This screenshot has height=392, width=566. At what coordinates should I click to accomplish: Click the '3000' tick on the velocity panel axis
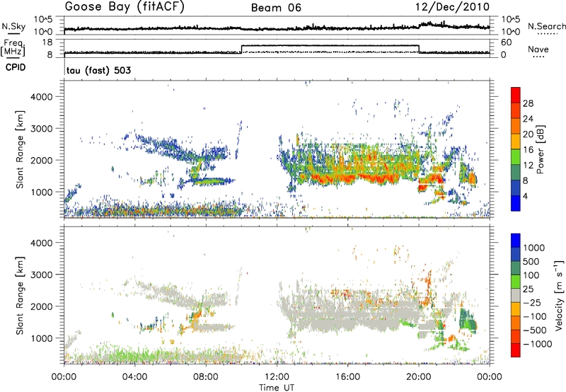click(42, 275)
